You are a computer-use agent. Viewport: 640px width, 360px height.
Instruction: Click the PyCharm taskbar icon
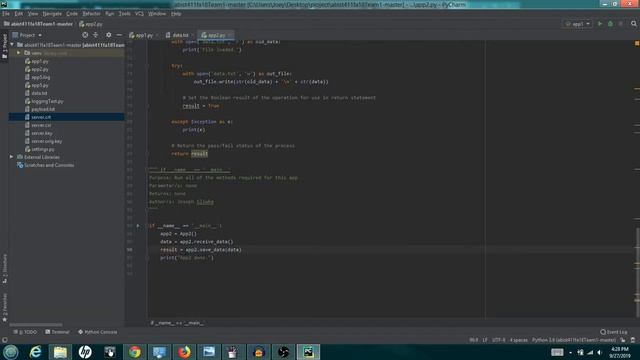tap(308, 352)
